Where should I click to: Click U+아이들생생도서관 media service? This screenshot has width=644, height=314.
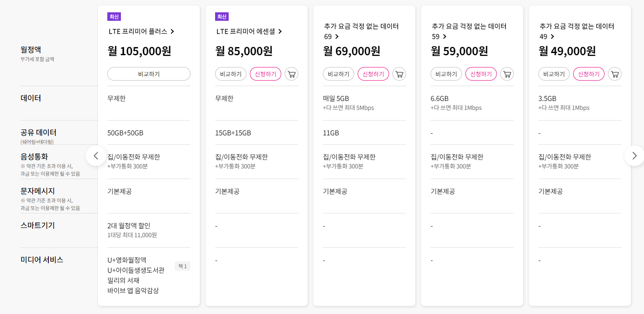(x=136, y=270)
